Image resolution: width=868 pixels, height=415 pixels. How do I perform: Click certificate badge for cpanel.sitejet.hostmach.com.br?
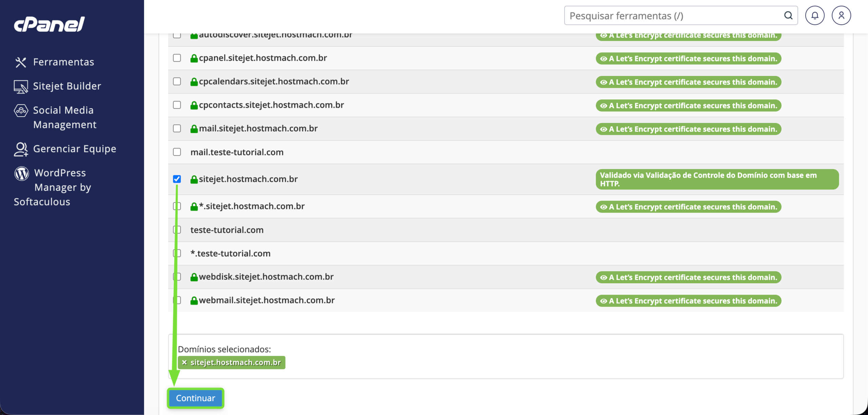[689, 59]
